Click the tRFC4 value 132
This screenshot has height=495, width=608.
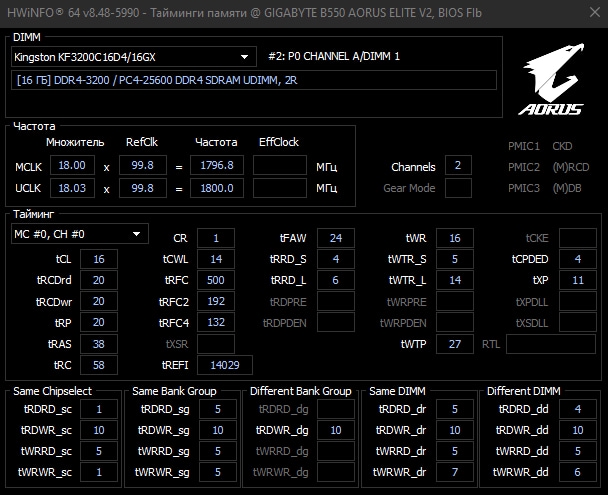(216, 322)
